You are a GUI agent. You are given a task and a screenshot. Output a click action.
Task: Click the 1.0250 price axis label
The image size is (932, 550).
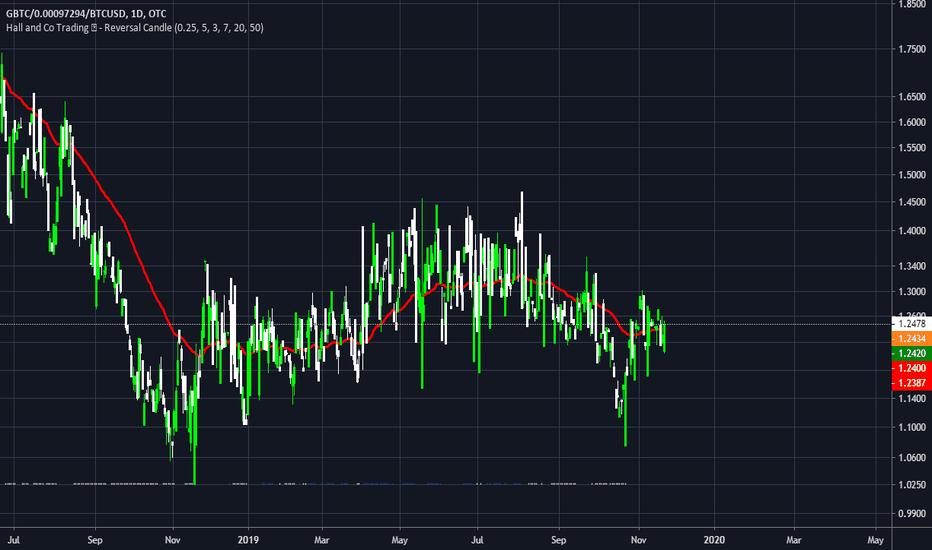coord(912,485)
